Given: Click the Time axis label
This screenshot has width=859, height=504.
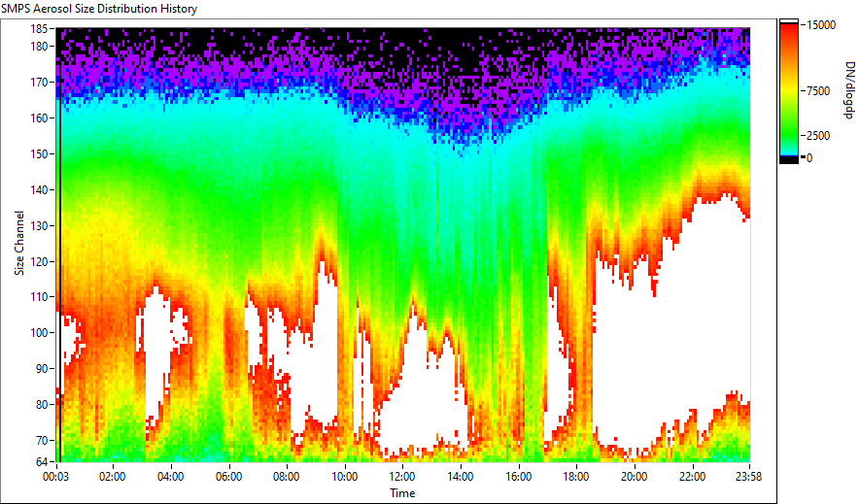Looking at the screenshot, I should point(402,493).
